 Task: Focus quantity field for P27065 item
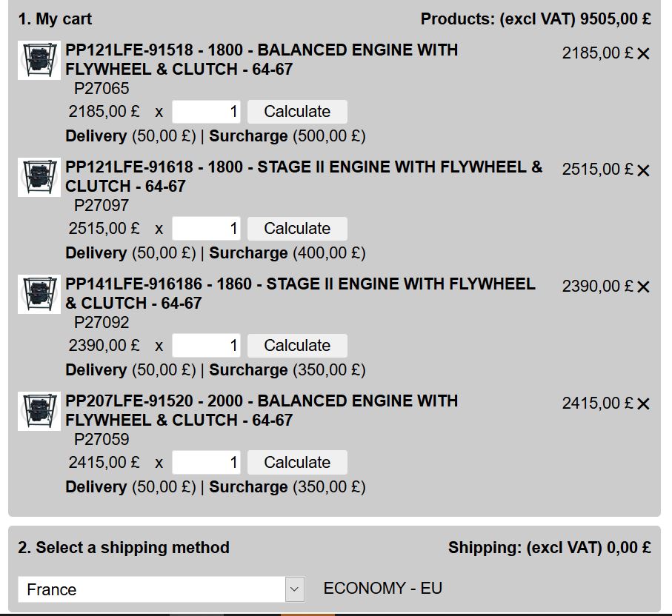point(206,111)
